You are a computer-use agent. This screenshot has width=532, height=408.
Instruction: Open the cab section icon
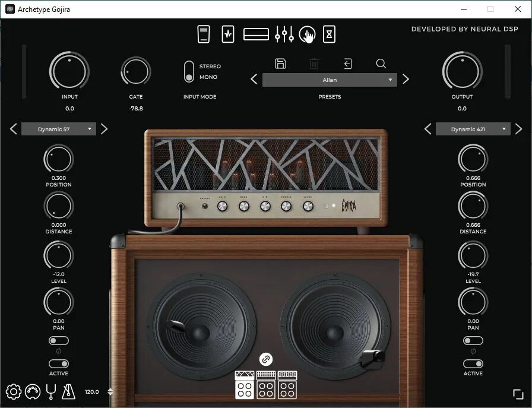307,34
